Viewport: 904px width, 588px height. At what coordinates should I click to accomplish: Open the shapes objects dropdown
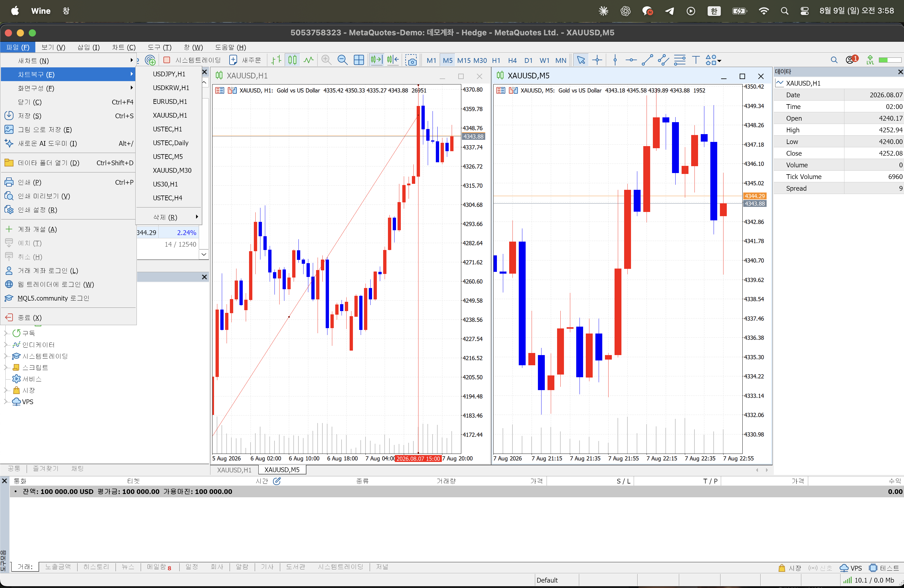(x=713, y=60)
